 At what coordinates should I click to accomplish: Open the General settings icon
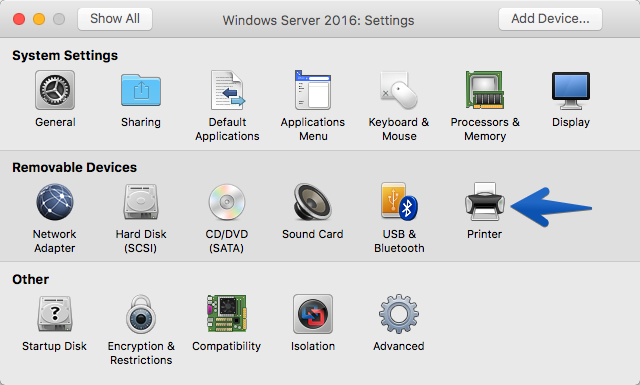click(x=55, y=90)
